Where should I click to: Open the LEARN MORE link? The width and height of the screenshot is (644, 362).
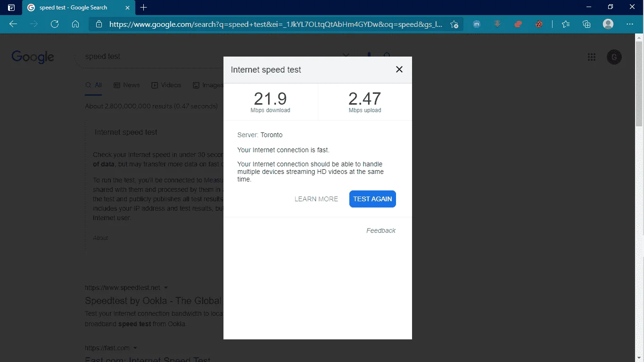point(316,199)
